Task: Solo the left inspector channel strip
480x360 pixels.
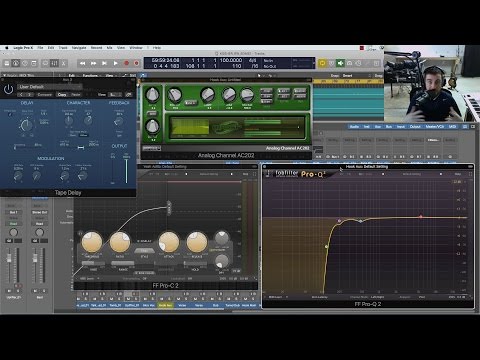Action: 17,291
